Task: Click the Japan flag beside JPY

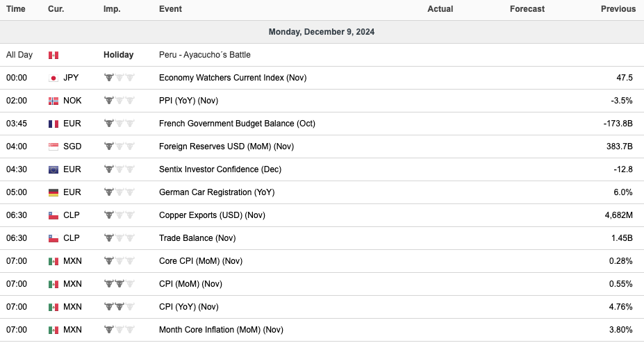Action: click(x=53, y=78)
